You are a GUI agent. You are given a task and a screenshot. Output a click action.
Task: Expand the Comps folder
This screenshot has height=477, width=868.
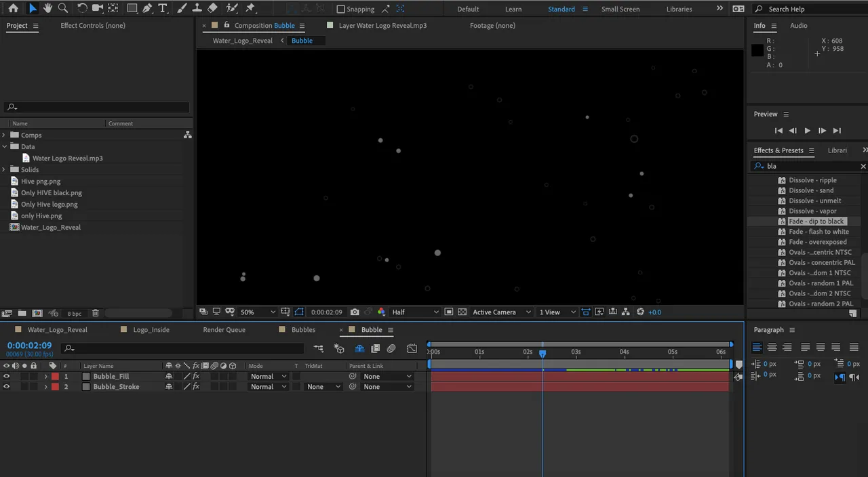[4, 135]
